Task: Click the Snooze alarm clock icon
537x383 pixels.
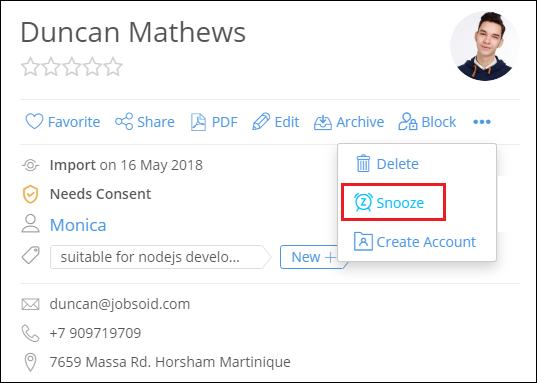Action: point(363,202)
